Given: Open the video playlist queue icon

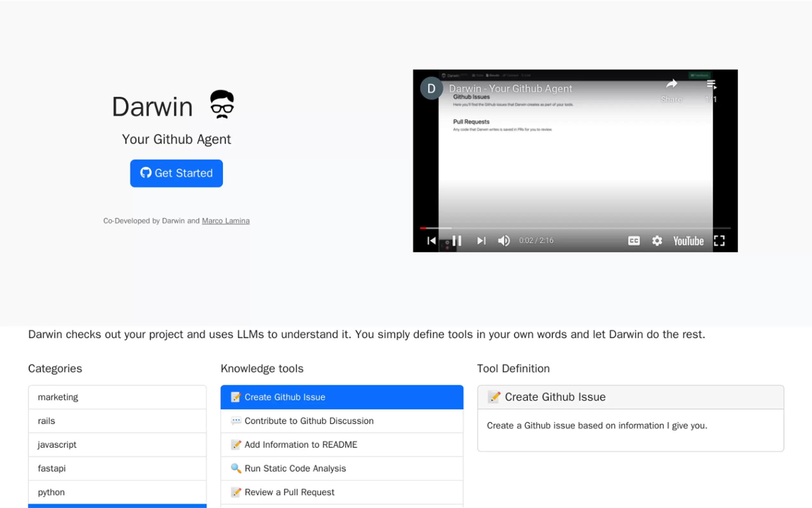Looking at the screenshot, I should click(x=711, y=84).
